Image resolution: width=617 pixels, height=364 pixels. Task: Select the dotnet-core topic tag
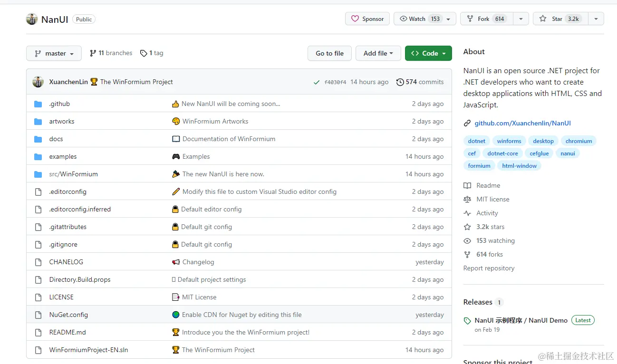coord(502,153)
